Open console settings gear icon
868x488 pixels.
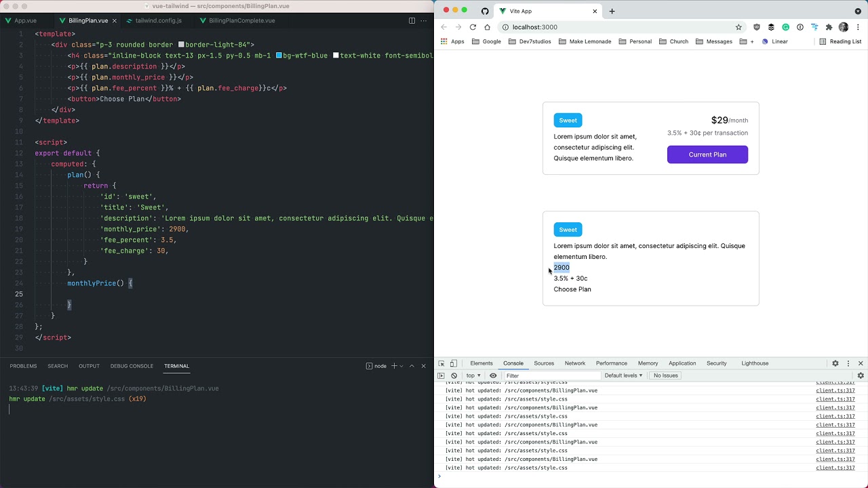pos(861,375)
